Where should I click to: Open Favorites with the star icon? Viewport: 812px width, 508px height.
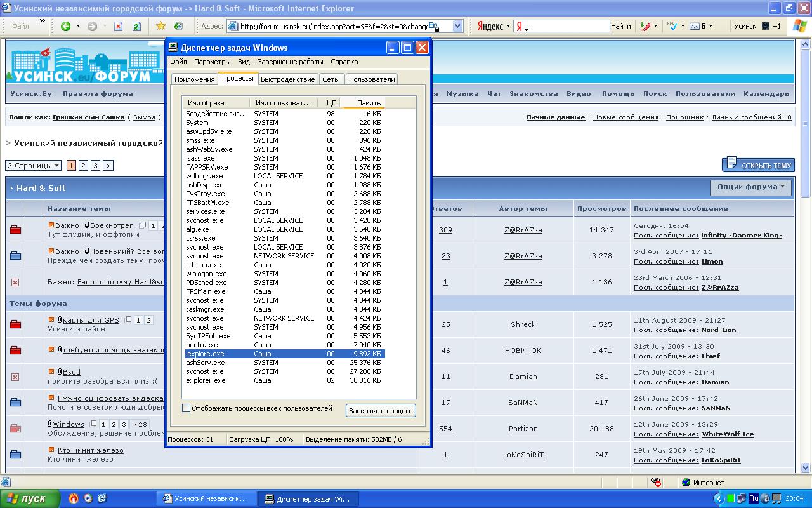[160, 26]
